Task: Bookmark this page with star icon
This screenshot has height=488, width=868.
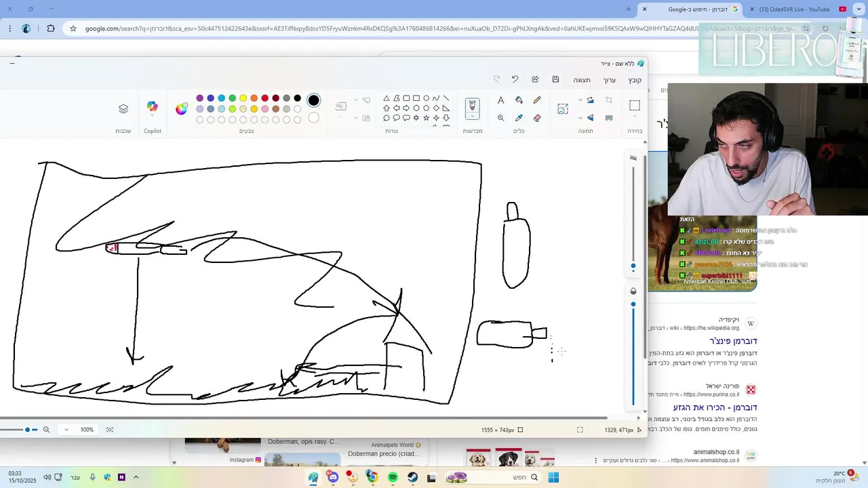Action: (x=73, y=28)
